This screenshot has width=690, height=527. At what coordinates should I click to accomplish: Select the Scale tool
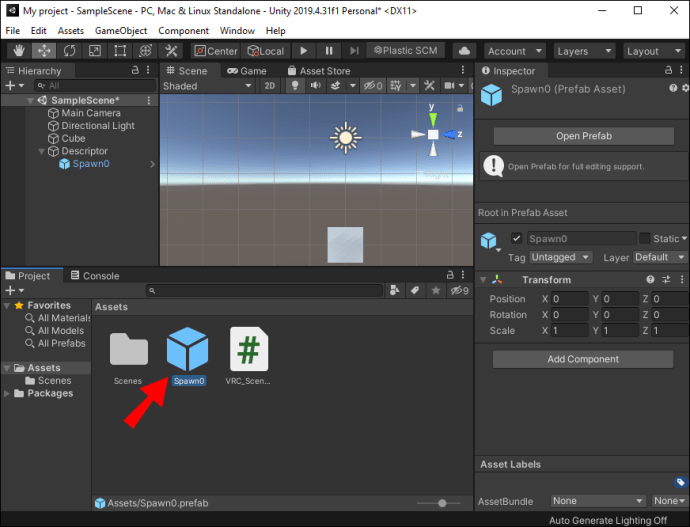(x=95, y=51)
